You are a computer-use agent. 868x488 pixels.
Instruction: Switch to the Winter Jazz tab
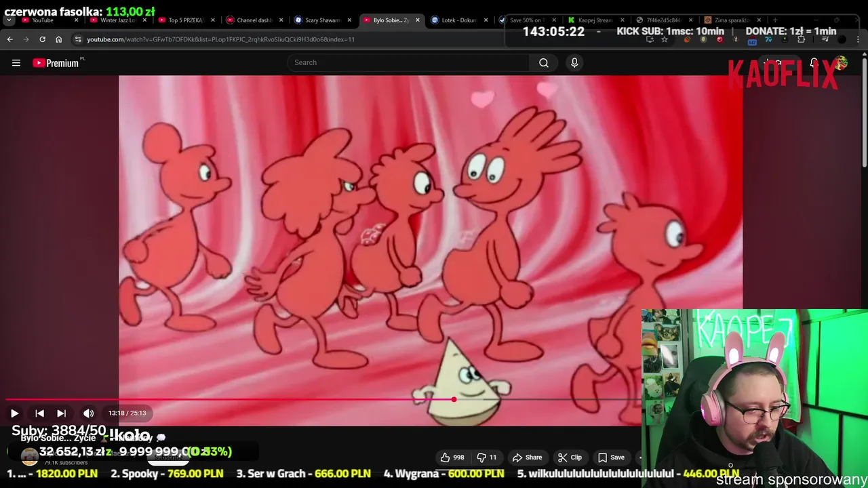point(115,20)
